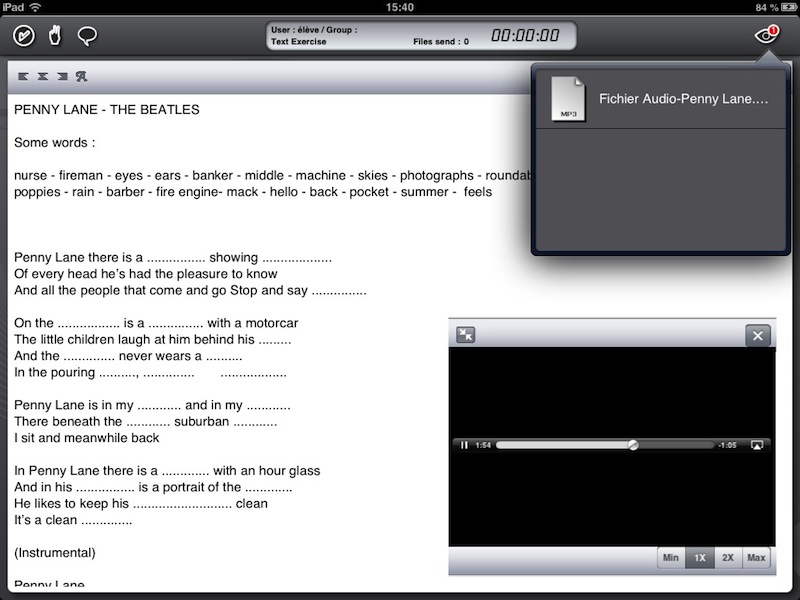Pause the audio playback
800x600 pixels.
(465, 445)
